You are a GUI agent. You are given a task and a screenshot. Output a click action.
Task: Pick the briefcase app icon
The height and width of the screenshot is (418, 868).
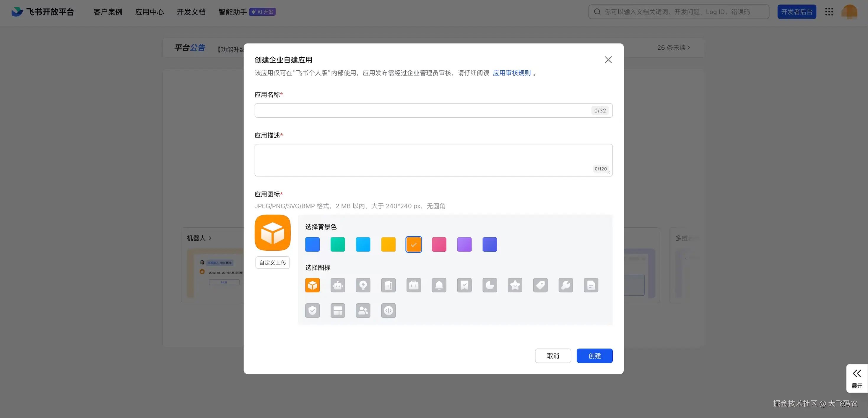coord(413,285)
